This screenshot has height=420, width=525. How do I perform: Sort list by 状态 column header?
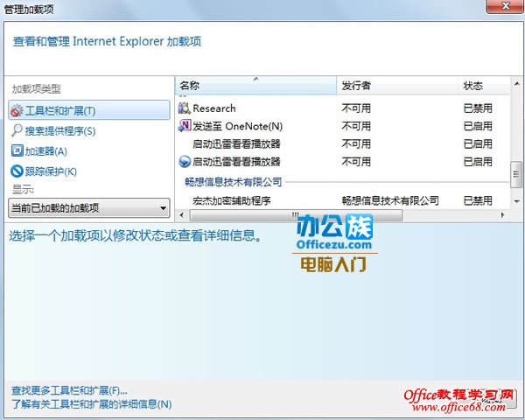coord(484,86)
